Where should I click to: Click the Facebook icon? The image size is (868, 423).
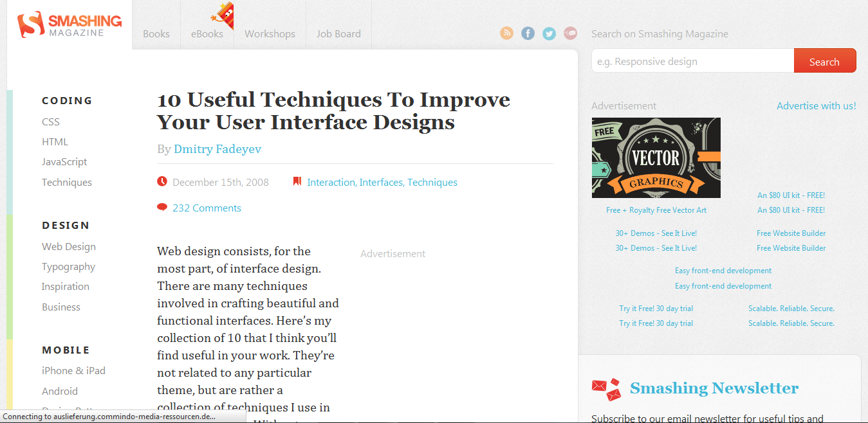tap(528, 33)
